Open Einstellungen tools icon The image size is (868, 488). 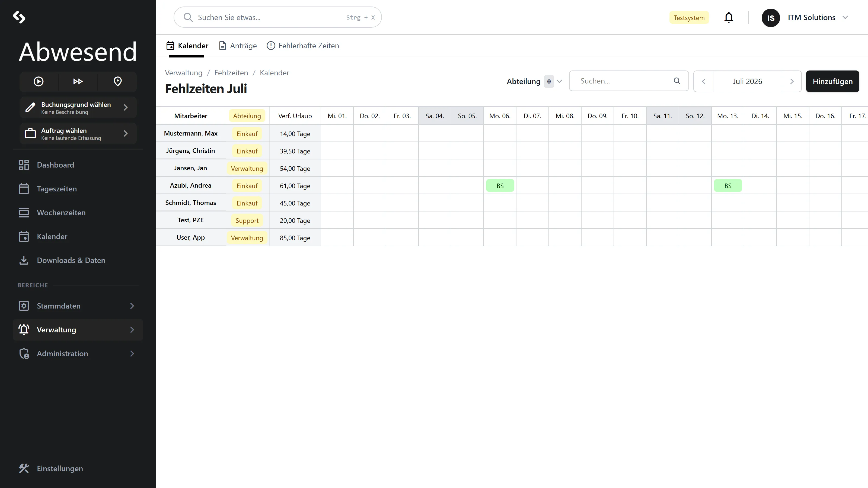(x=24, y=468)
